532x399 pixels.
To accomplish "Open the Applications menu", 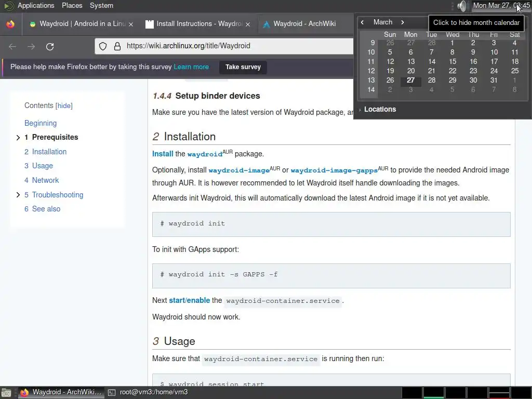I will 36,5.
